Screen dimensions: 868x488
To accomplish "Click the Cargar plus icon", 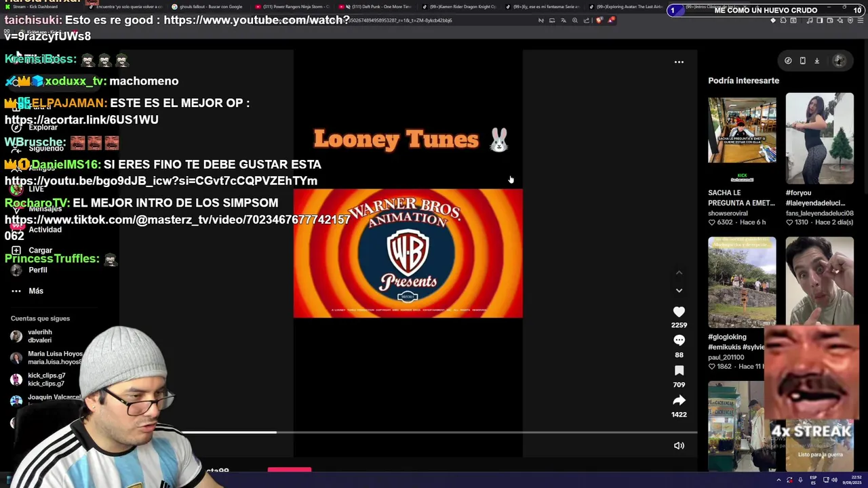I will click(x=16, y=250).
